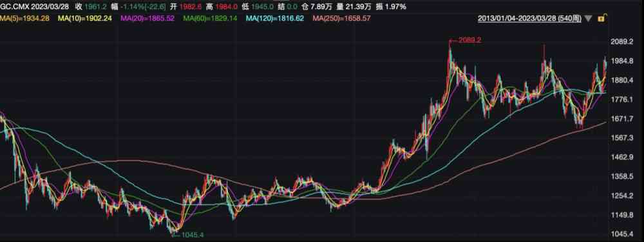Click the 1462.9 price axis label
This screenshot has width=644, height=242.
pos(623,157)
